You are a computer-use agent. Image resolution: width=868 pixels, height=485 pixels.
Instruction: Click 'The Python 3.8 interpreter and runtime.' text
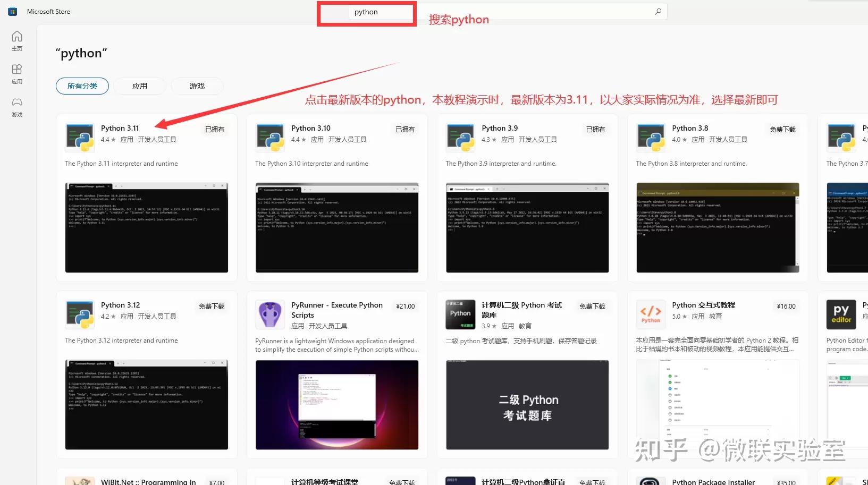(691, 164)
